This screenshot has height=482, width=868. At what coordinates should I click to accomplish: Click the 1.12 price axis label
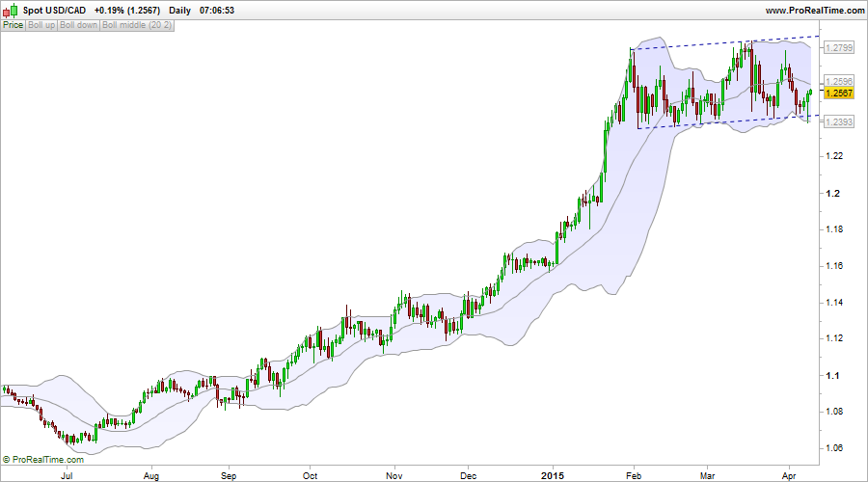pyautogui.click(x=834, y=338)
